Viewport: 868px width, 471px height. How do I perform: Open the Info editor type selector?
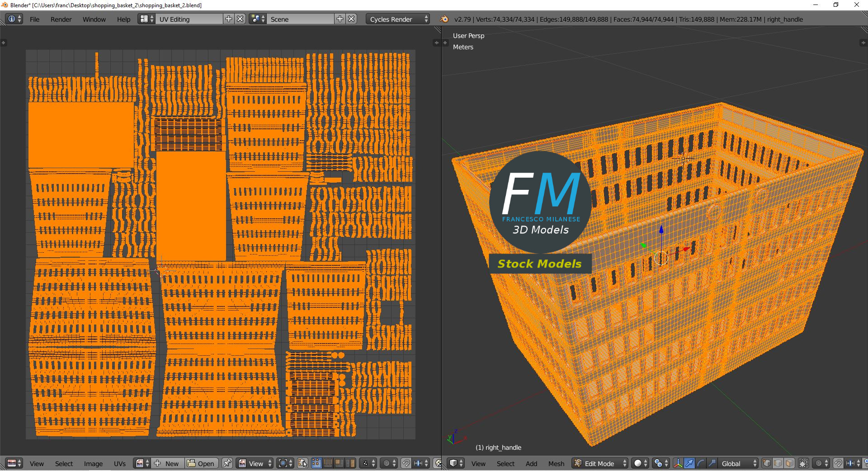pyautogui.click(x=14, y=19)
